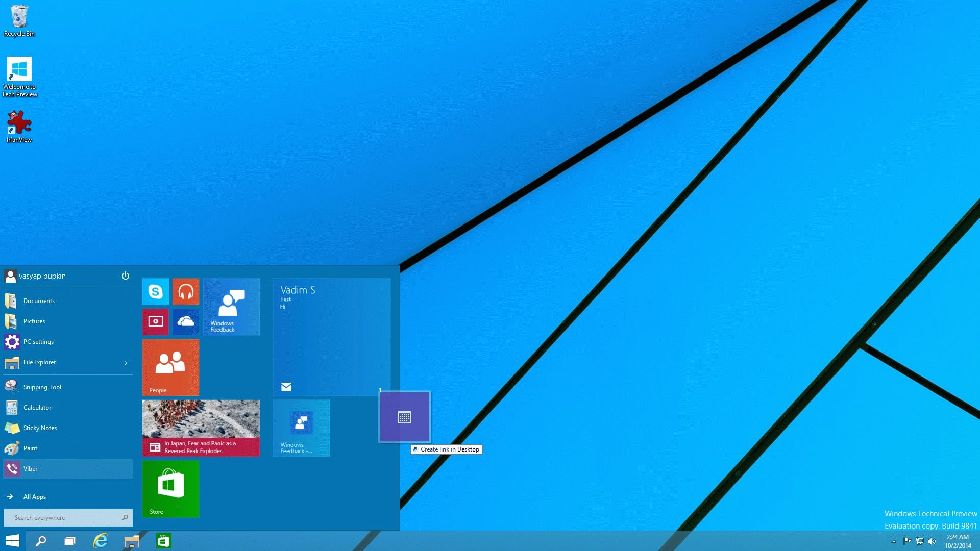
Task: Click the power button in Start menu
Action: [126, 276]
